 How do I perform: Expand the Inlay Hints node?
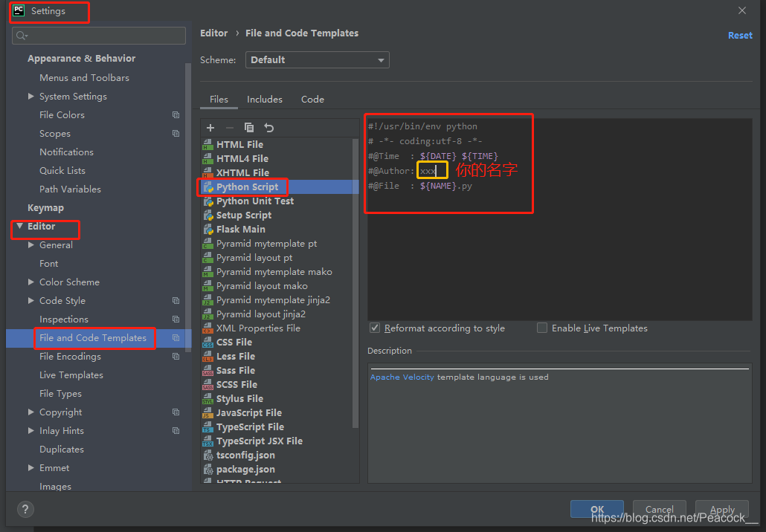(30, 430)
